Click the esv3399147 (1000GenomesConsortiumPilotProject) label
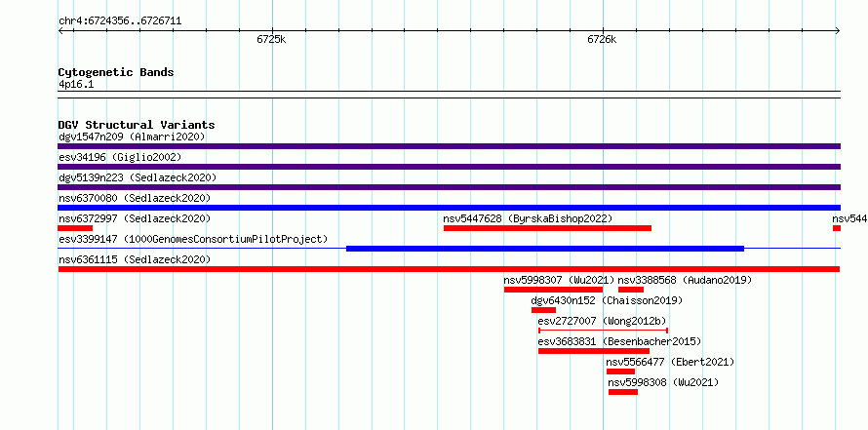This screenshot has height=430, width=868. [x=193, y=239]
